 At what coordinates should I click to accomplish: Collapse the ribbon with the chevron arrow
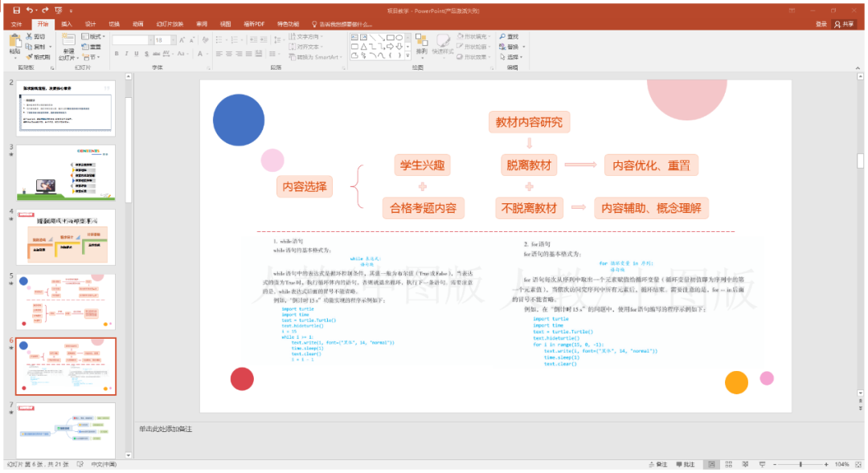coord(858,68)
